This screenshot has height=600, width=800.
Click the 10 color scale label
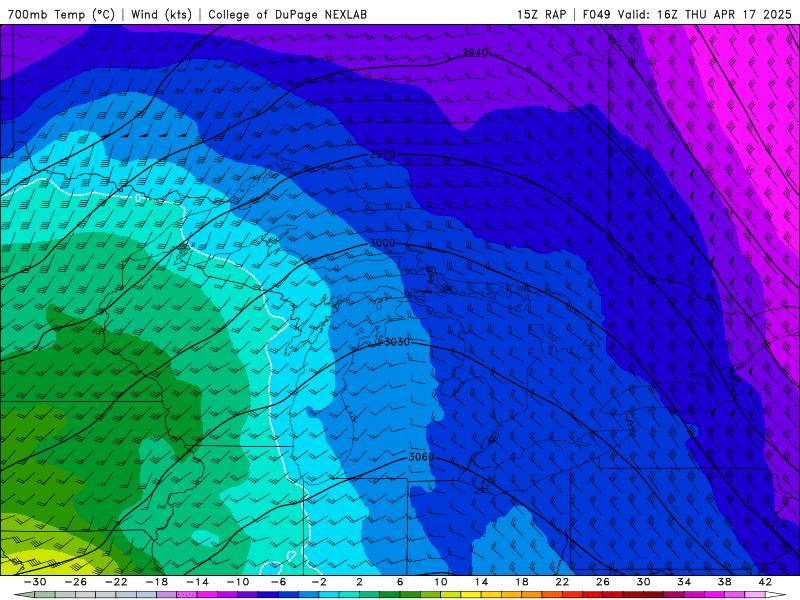click(x=440, y=582)
